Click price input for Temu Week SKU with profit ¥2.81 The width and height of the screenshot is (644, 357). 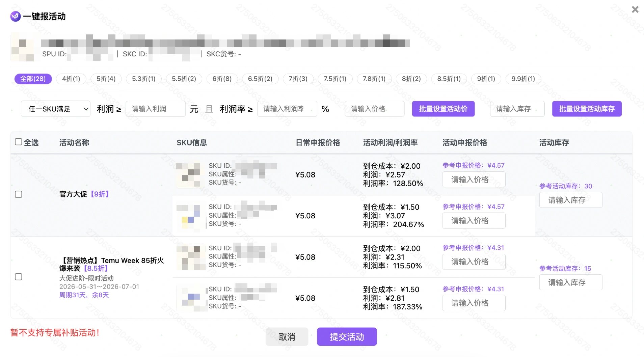pyautogui.click(x=474, y=303)
